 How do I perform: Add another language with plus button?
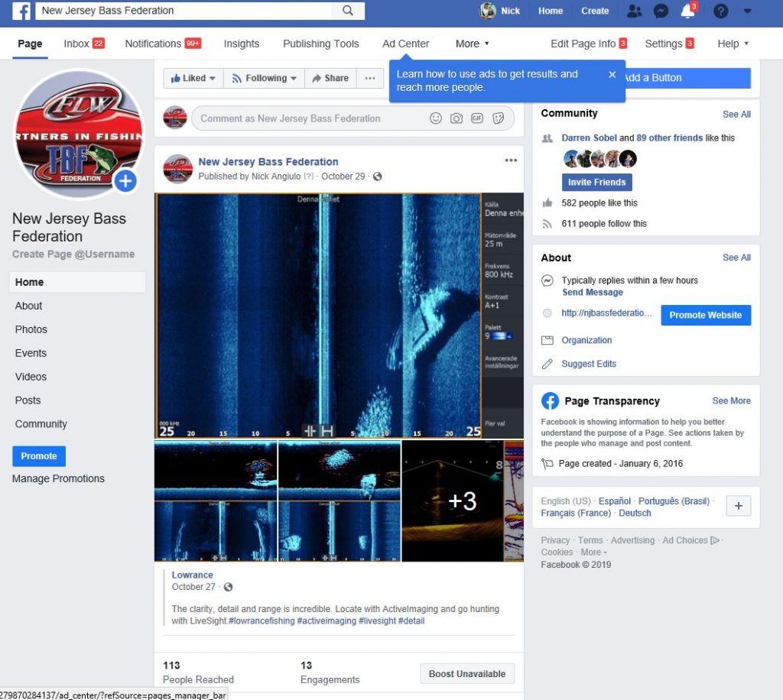click(x=739, y=506)
